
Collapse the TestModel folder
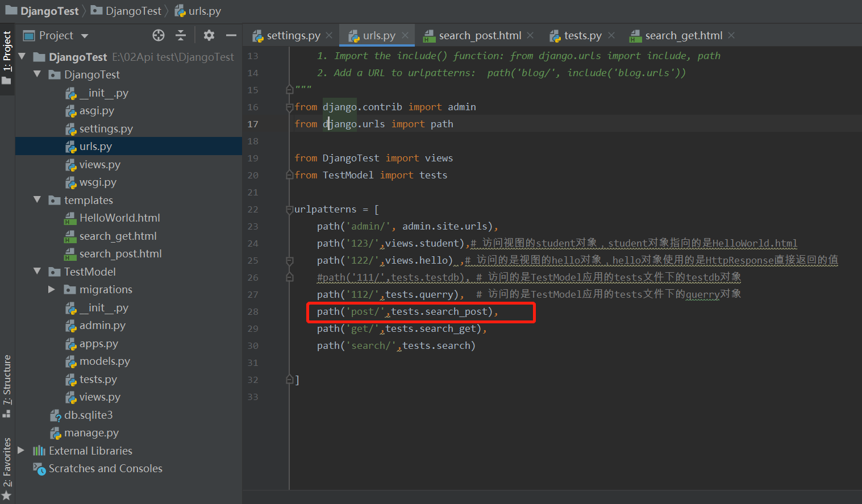[x=38, y=271]
